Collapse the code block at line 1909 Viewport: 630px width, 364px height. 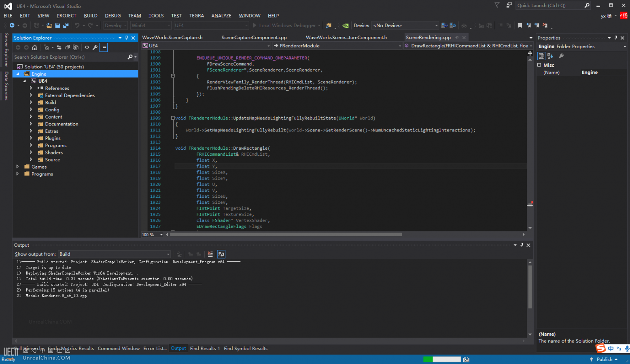pos(173,118)
